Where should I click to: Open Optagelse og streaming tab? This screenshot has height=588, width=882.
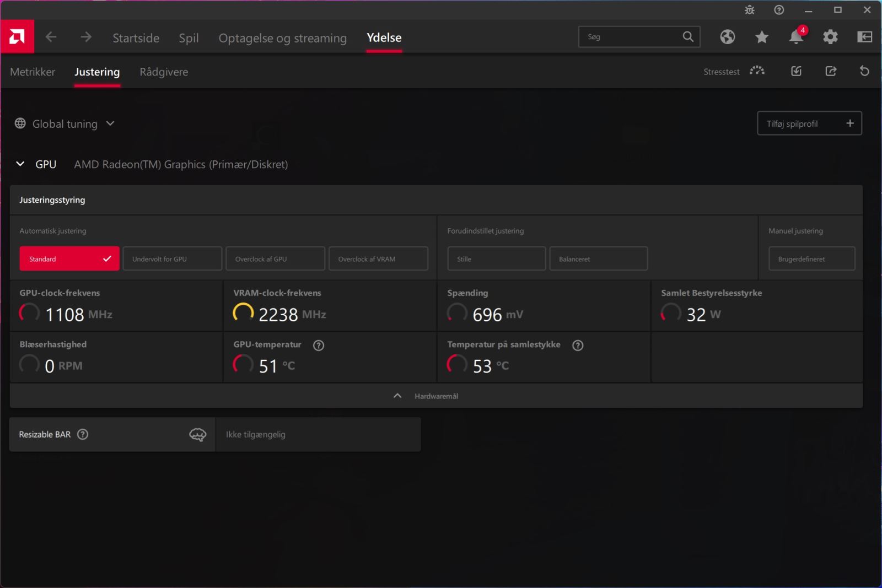[283, 37]
